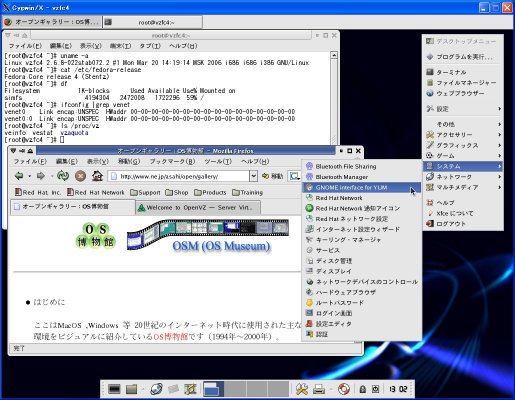The height and width of the screenshot is (400, 515).
Task: Open the Support bookmark folder
Action: pyautogui.click(x=145, y=192)
